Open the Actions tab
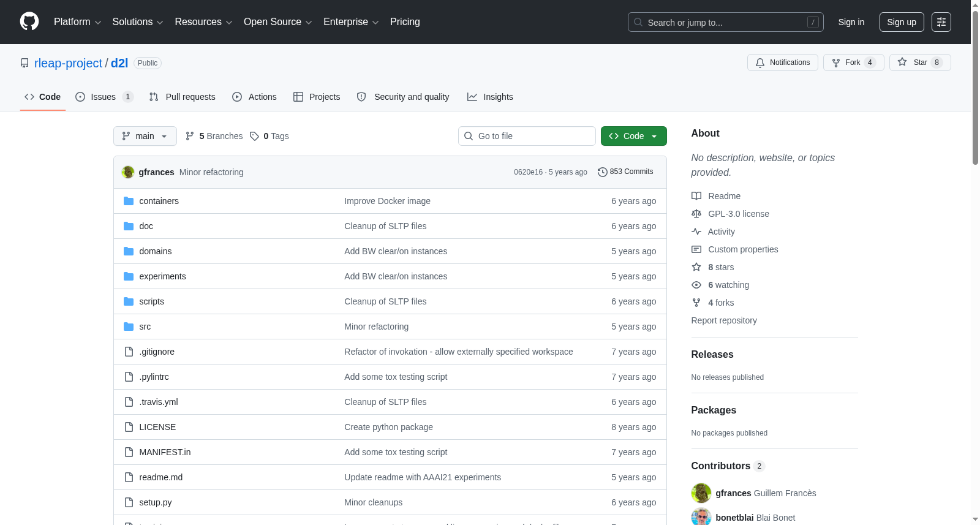980x525 pixels. click(x=255, y=97)
